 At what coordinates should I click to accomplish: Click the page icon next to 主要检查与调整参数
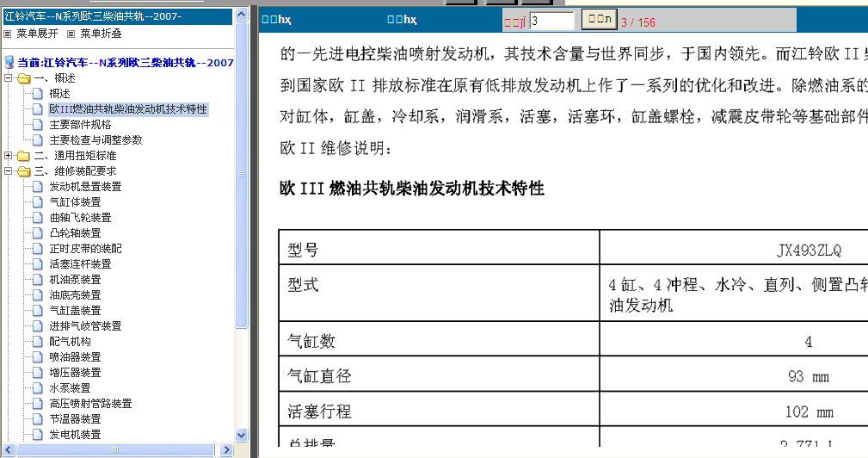38,140
